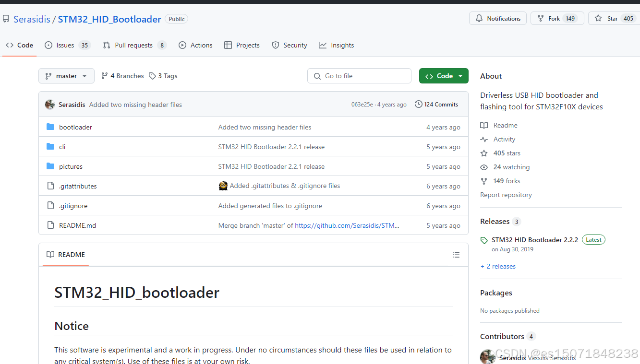
Task: Click the + 2 releases link
Action: tap(498, 266)
